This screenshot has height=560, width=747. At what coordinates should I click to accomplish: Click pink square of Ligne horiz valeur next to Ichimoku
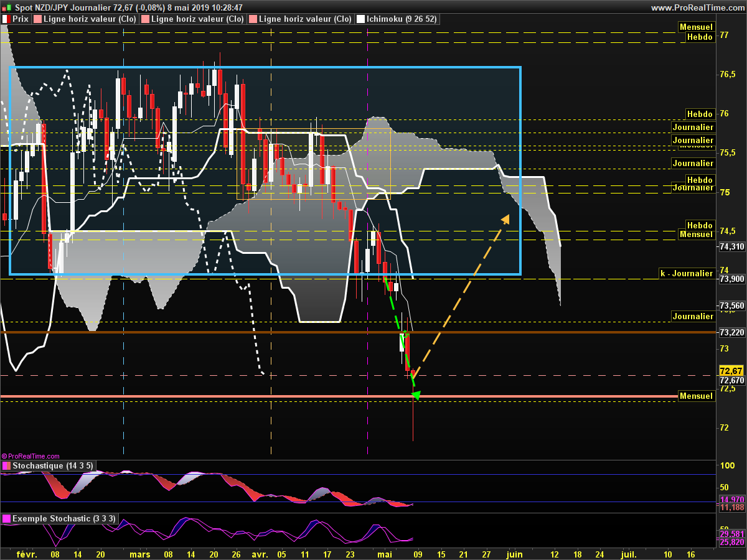253,19
